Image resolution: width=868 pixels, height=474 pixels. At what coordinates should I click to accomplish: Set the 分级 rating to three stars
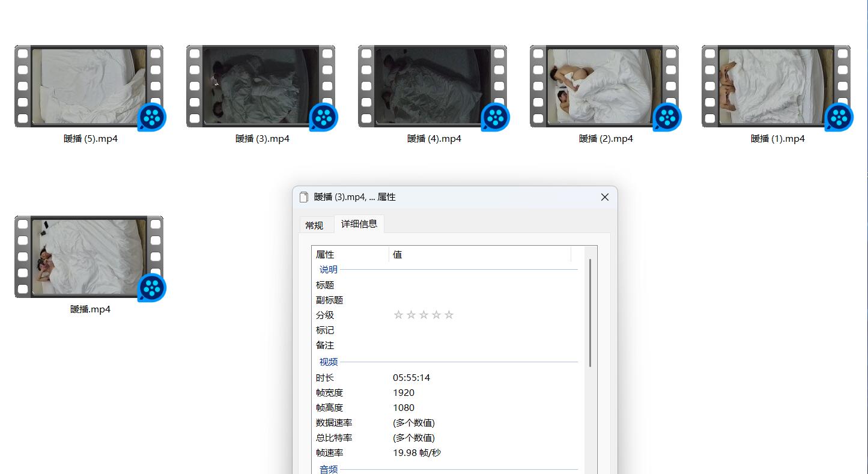tap(423, 315)
